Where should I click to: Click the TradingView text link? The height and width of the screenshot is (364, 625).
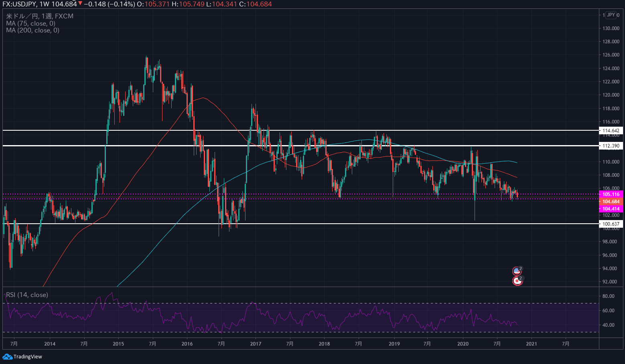click(x=28, y=356)
